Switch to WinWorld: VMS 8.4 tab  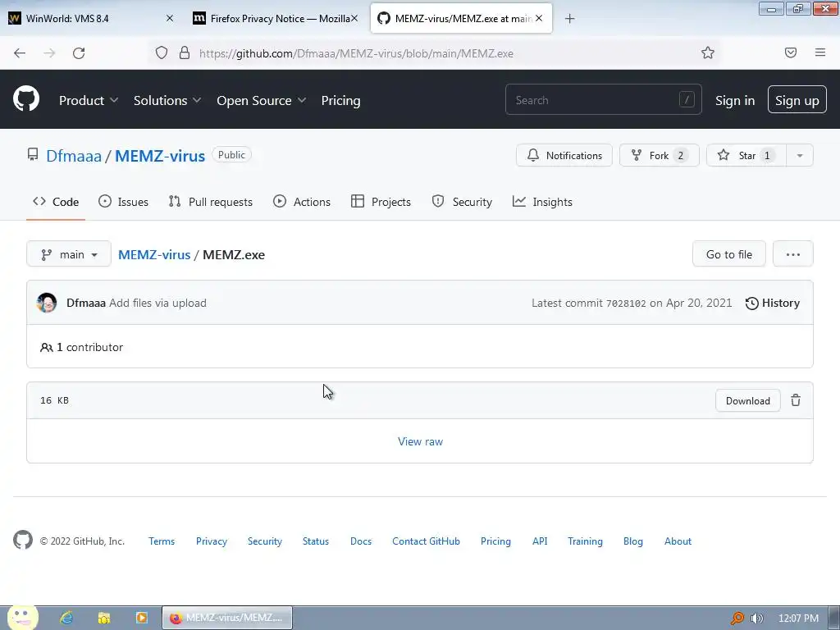pos(91,18)
